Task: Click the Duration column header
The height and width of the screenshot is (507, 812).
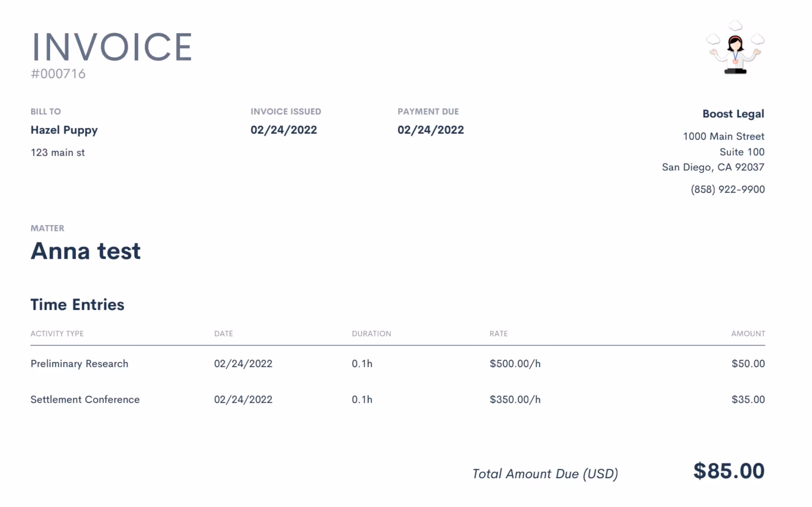Action: click(371, 334)
